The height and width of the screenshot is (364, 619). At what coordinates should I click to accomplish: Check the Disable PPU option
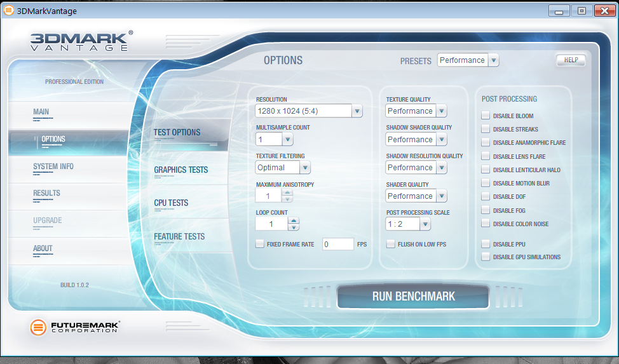coord(486,244)
